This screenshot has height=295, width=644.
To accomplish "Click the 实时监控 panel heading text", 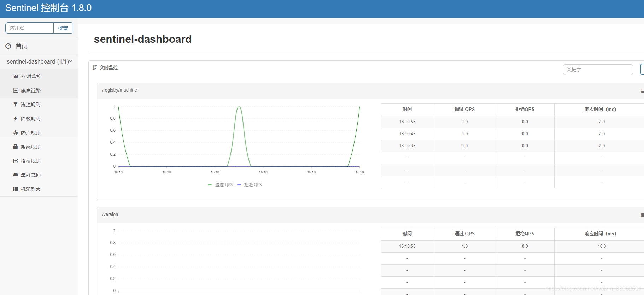I will click(x=109, y=67).
